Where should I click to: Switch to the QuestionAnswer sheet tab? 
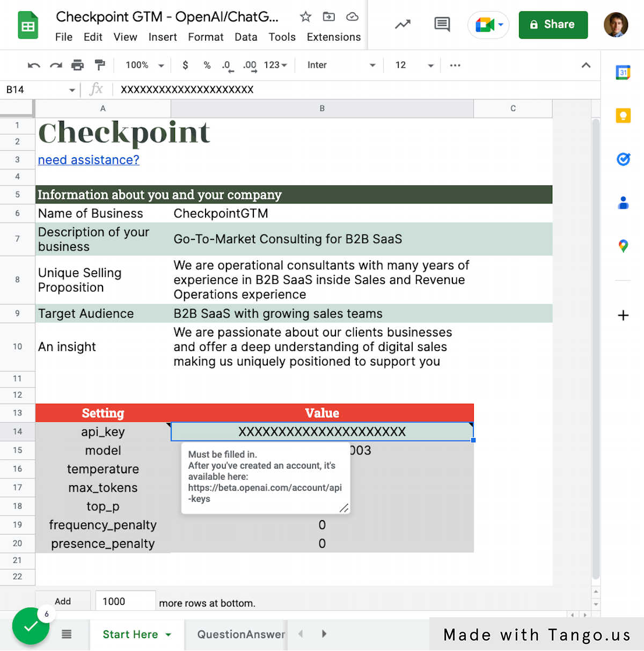241,634
